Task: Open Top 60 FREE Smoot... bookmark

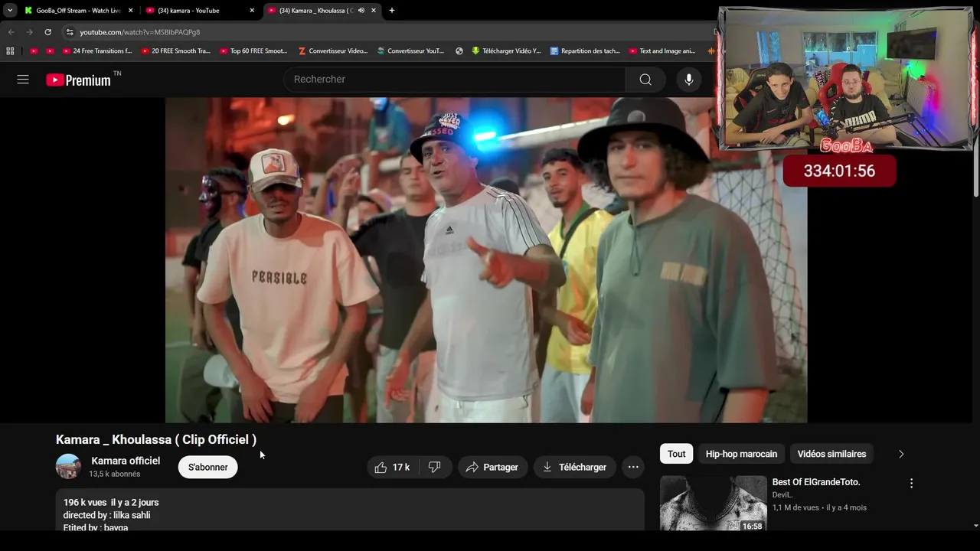Action: [253, 51]
